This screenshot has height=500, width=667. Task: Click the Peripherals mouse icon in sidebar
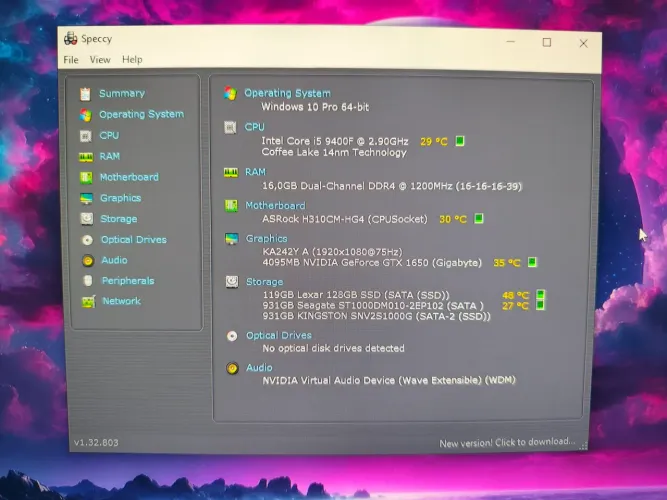click(x=88, y=281)
